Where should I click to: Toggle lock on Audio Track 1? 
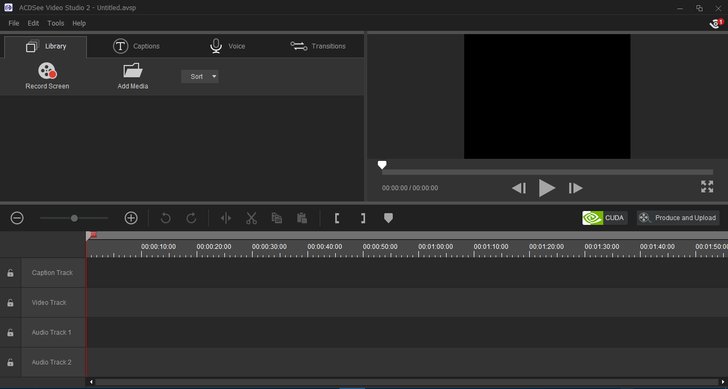(x=10, y=332)
